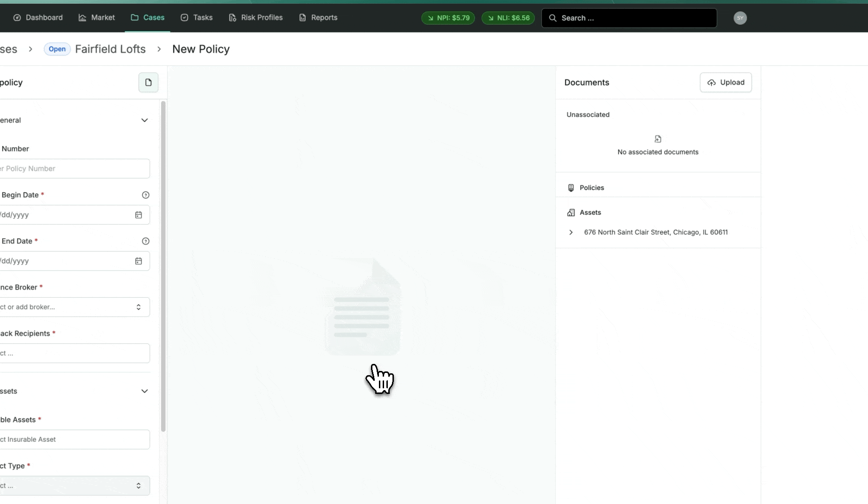Go to the Dashboard tab

click(x=38, y=18)
